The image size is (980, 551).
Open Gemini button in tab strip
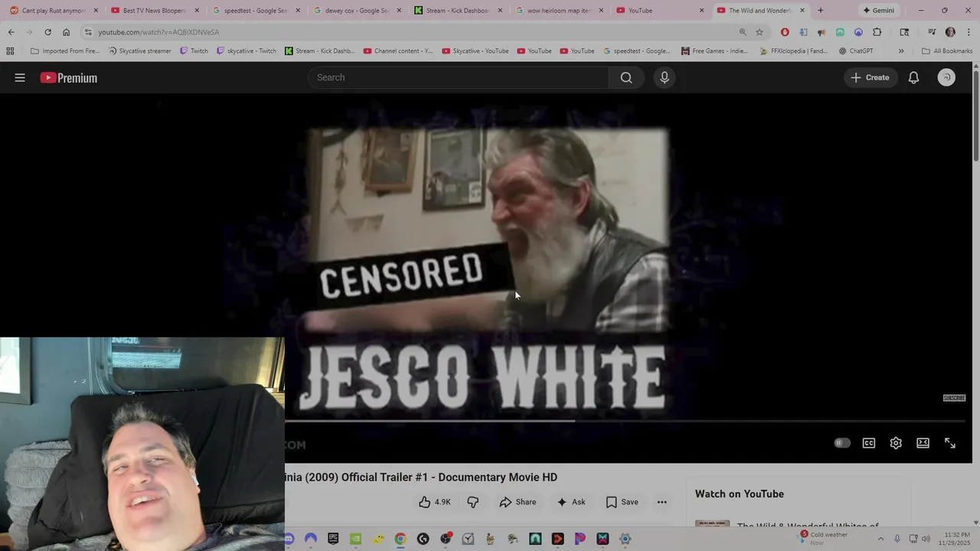878,11
